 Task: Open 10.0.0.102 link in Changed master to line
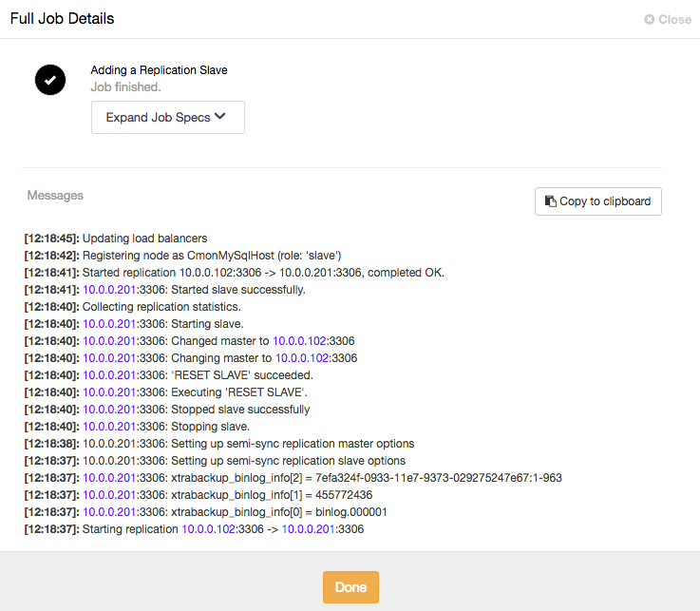click(x=299, y=341)
